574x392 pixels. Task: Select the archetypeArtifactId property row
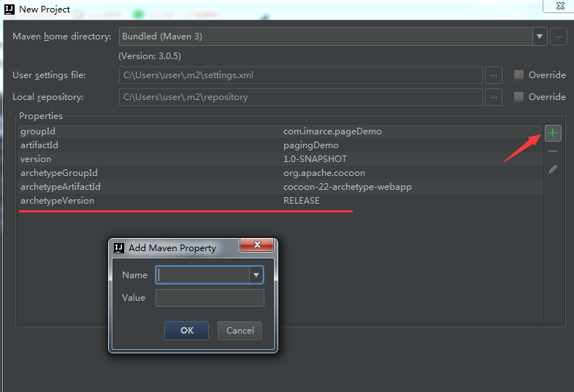pos(280,187)
